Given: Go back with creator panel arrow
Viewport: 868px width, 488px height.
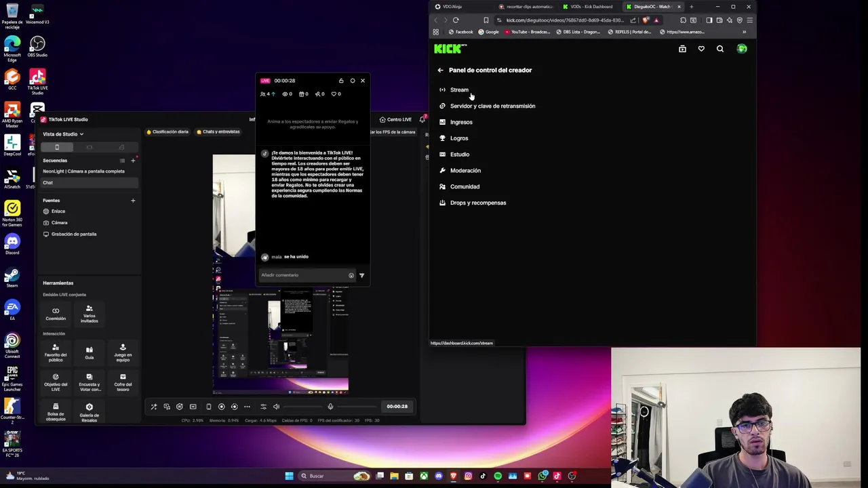Looking at the screenshot, I should click(x=440, y=70).
